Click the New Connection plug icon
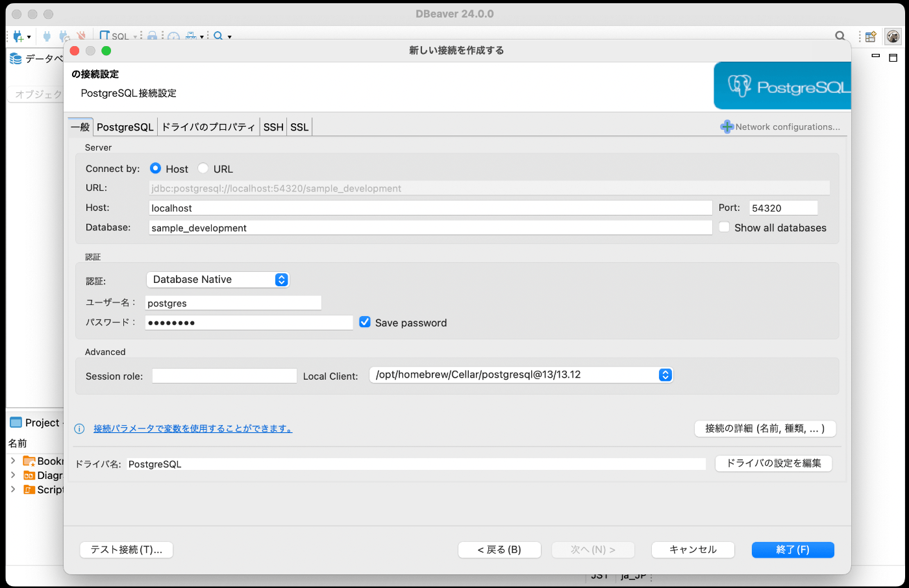The width and height of the screenshot is (909, 588). click(18, 36)
